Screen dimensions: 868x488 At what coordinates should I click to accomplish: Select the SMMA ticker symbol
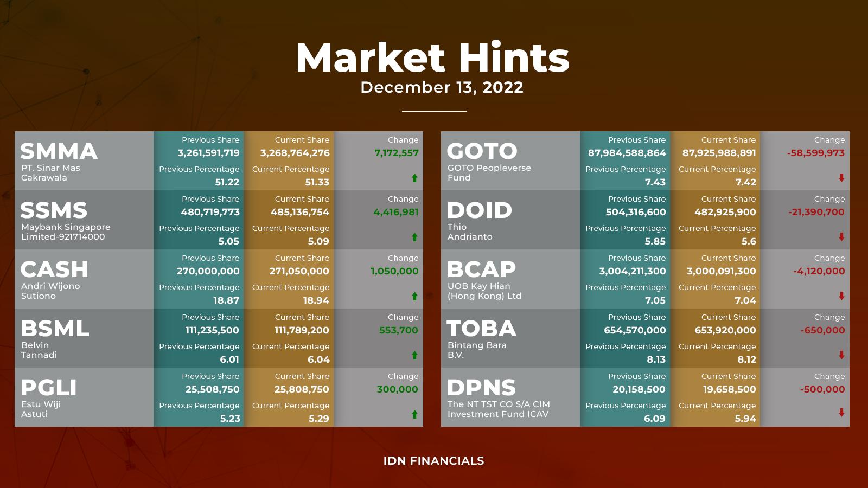pos(59,151)
